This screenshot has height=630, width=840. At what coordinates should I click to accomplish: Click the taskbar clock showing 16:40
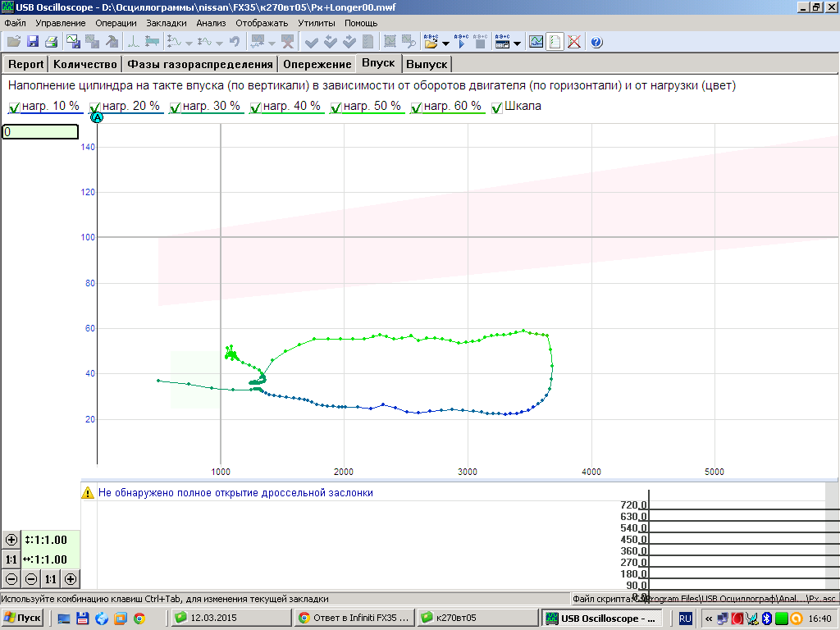819,619
